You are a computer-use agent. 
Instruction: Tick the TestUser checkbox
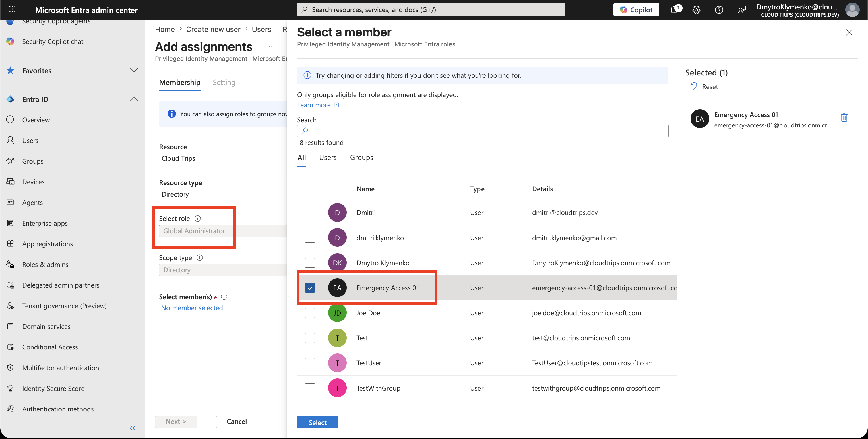(310, 363)
